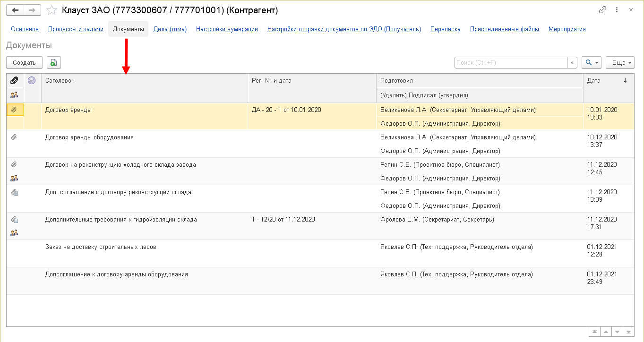Screen dimensions: 644x342
Task: Open the Дела (тома) tab
Action: pyautogui.click(x=170, y=29)
